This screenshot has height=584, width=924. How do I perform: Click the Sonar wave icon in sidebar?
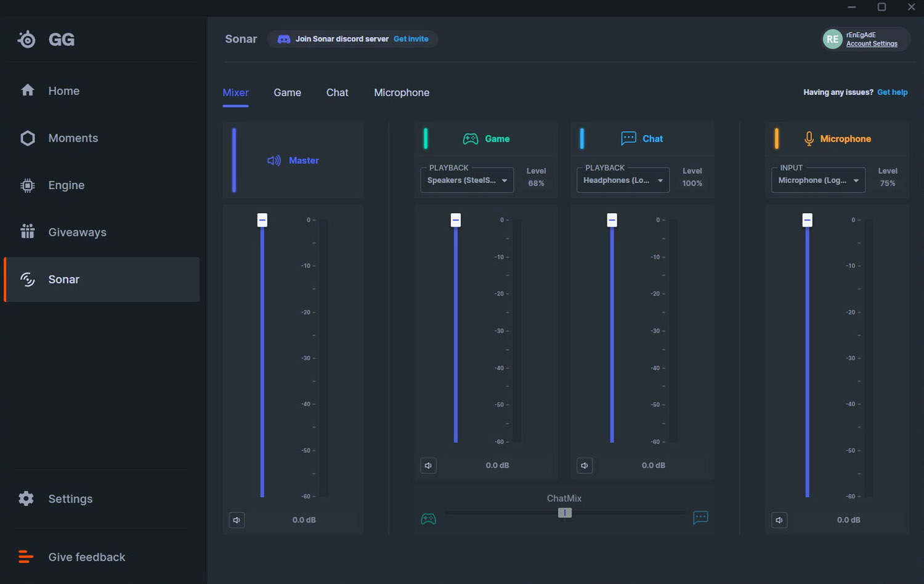click(x=28, y=279)
